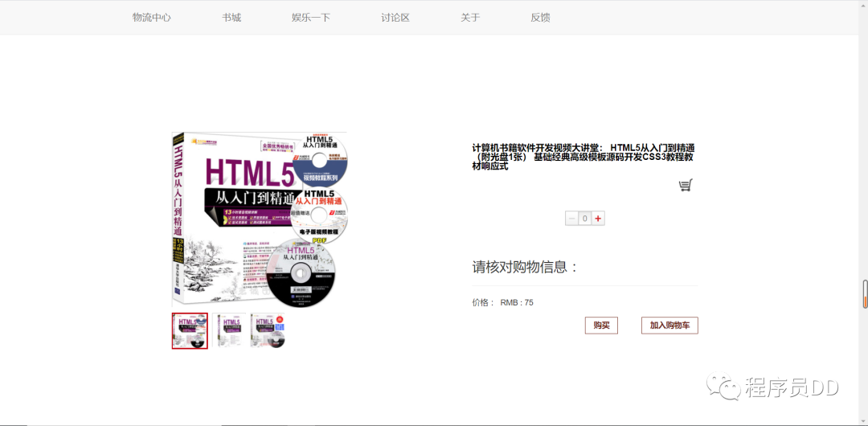
Task: Click the product title starting 计算机书籍软件开发视频大讲堂
Action: [x=583, y=158]
